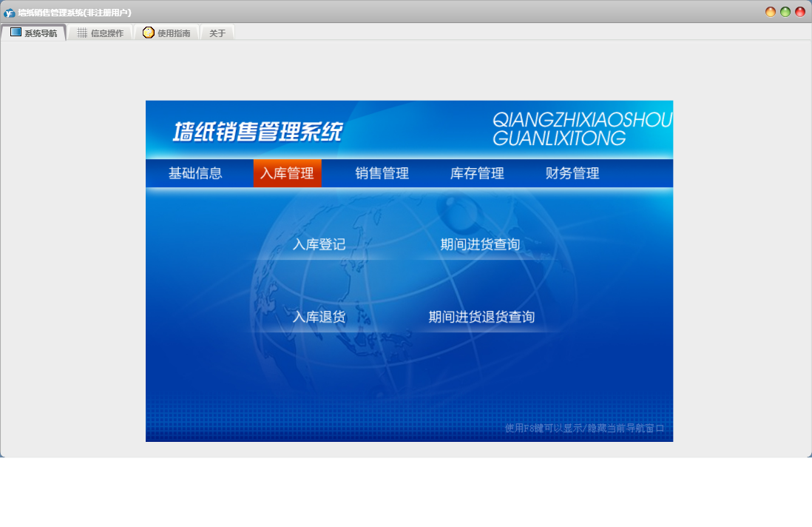Open the 基础信息 menu
This screenshot has width=812, height=527.
[x=195, y=173]
